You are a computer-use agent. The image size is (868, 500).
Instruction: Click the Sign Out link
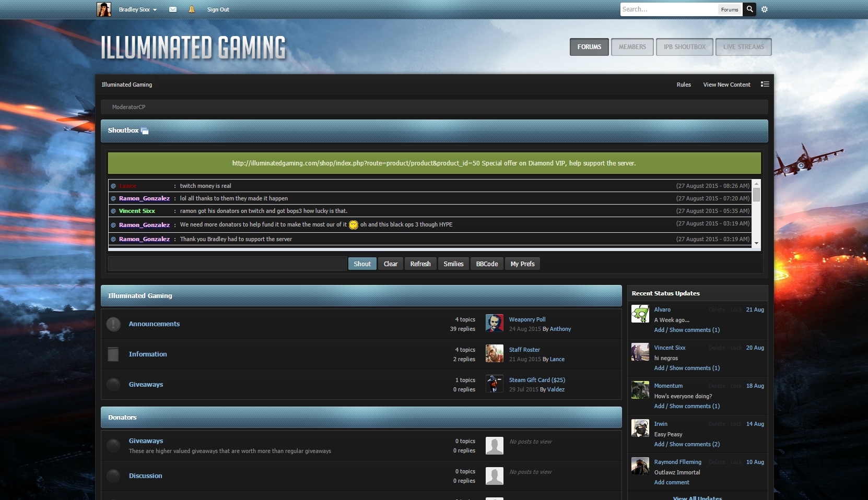click(218, 9)
